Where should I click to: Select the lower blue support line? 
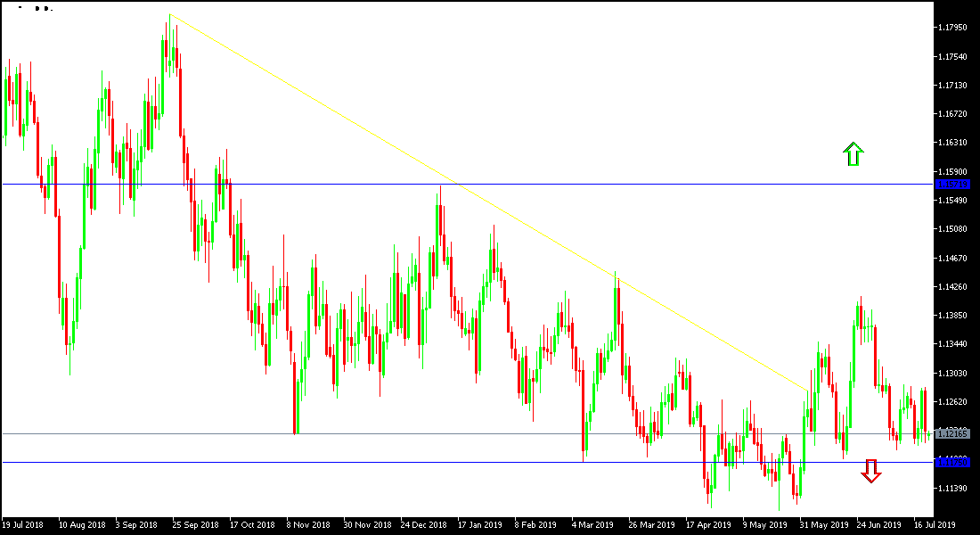[x=356, y=463]
